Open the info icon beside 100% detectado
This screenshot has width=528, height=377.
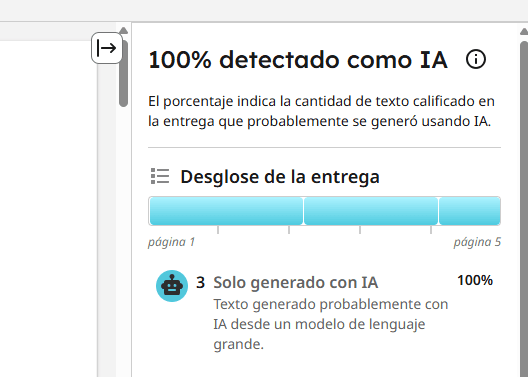point(476,59)
